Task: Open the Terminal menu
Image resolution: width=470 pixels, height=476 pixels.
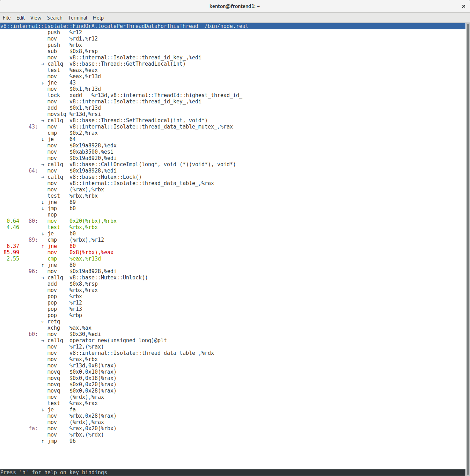Action: tap(78, 18)
